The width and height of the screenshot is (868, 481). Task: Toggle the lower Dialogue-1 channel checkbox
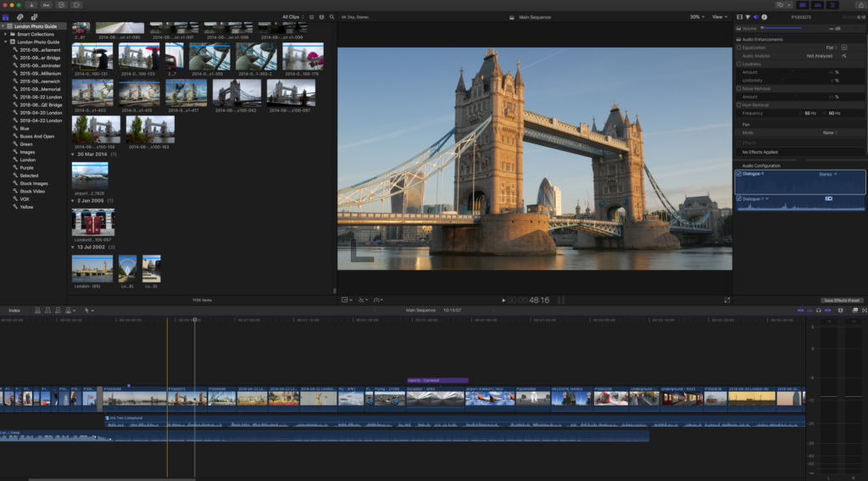(x=738, y=199)
